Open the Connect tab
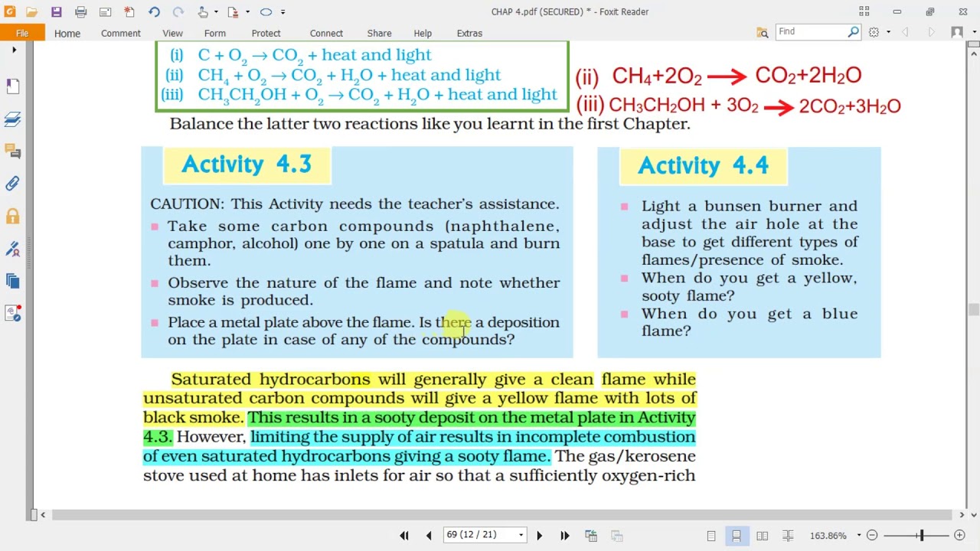The height and width of the screenshot is (551, 980). (326, 33)
